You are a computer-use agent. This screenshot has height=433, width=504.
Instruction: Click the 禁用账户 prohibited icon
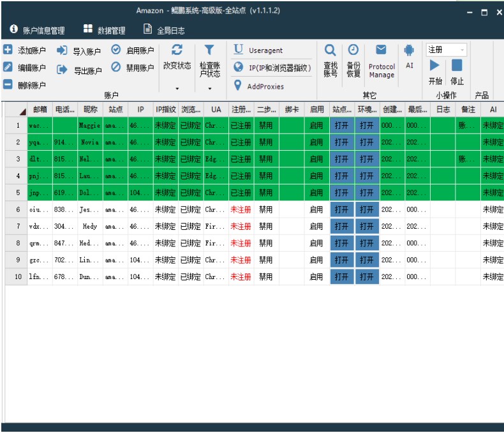[x=115, y=67]
